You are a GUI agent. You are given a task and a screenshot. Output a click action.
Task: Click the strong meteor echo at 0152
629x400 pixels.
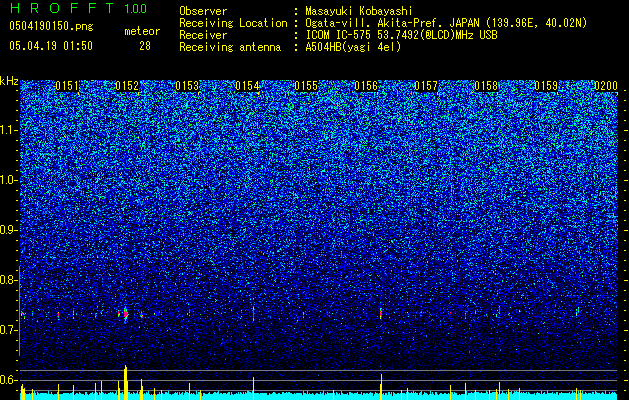click(126, 314)
